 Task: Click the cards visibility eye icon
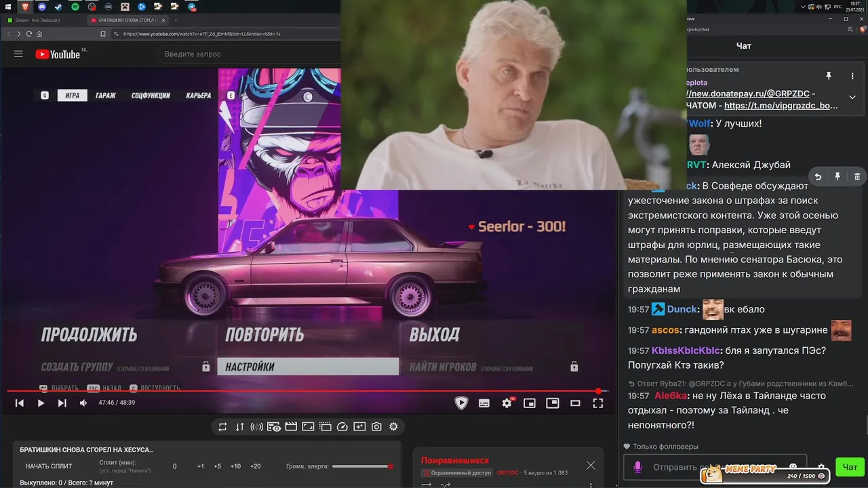[x=274, y=426]
